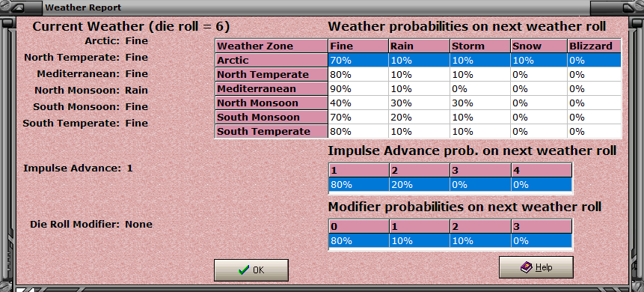
Task: Click the OK button
Action: (x=251, y=270)
